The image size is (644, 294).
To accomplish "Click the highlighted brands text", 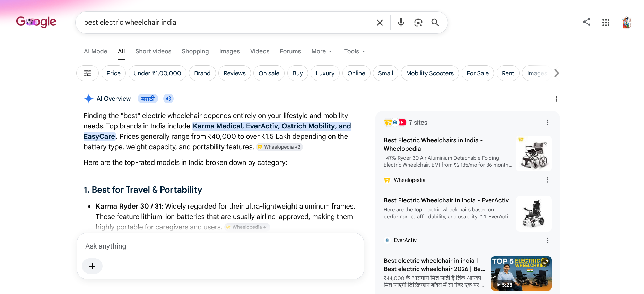I will [272, 126].
